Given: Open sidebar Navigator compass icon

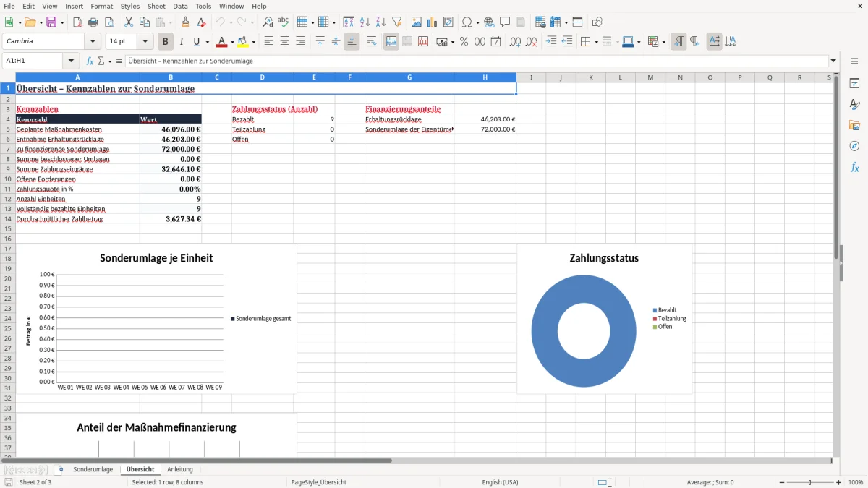Looking at the screenshot, I should point(854,146).
